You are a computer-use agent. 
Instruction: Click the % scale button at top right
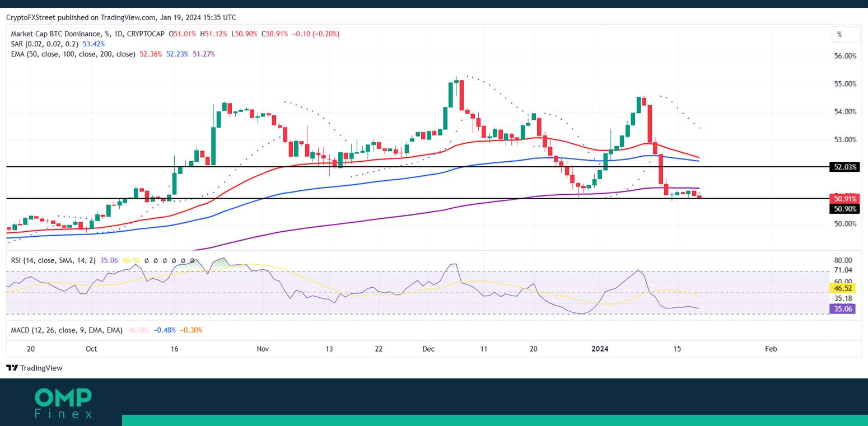pyautogui.click(x=844, y=34)
